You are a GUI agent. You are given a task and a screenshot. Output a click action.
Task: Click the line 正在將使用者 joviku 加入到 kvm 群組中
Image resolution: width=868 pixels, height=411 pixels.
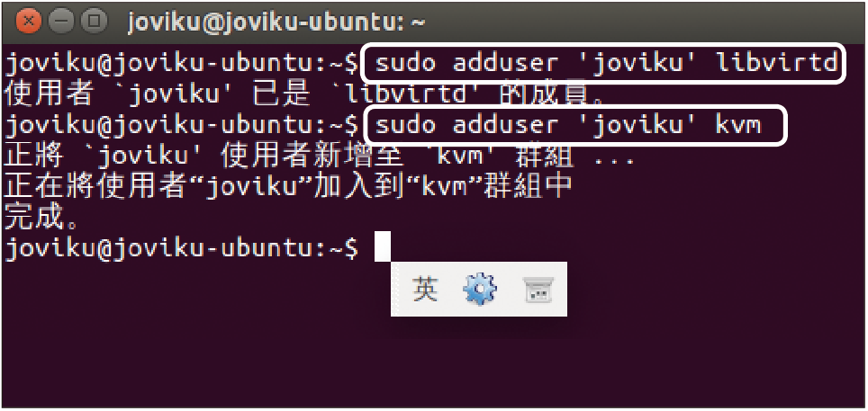[288, 189]
